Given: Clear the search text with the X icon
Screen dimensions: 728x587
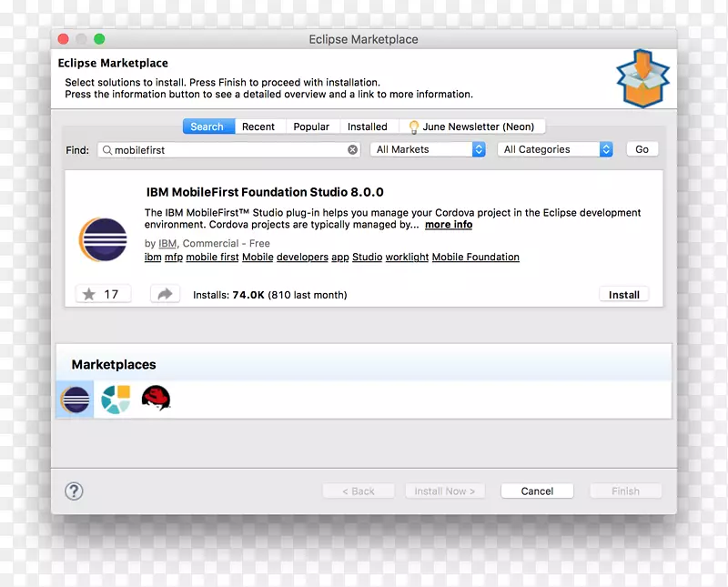Looking at the screenshot, I should [352, 150].
